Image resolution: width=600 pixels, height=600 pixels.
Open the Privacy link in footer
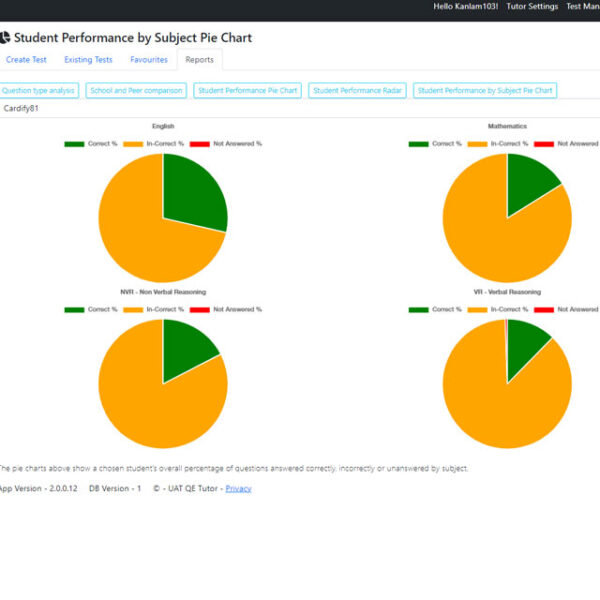(x=238, y=488)
